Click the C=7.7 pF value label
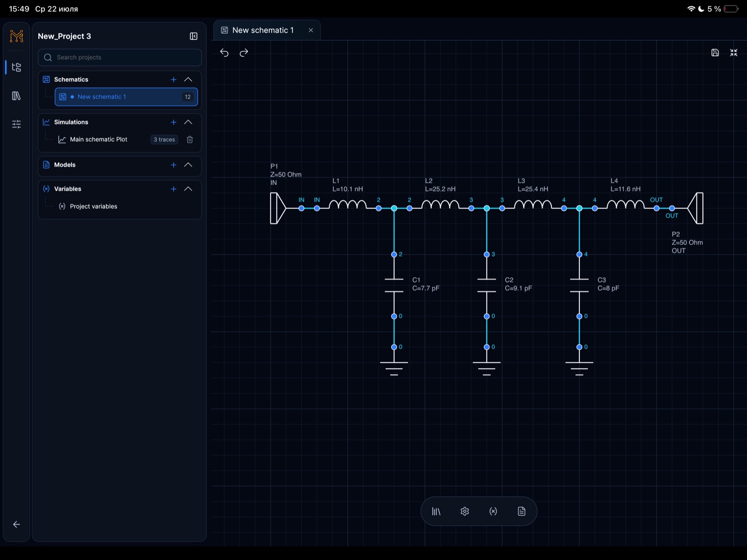 (x=426, y=288)
